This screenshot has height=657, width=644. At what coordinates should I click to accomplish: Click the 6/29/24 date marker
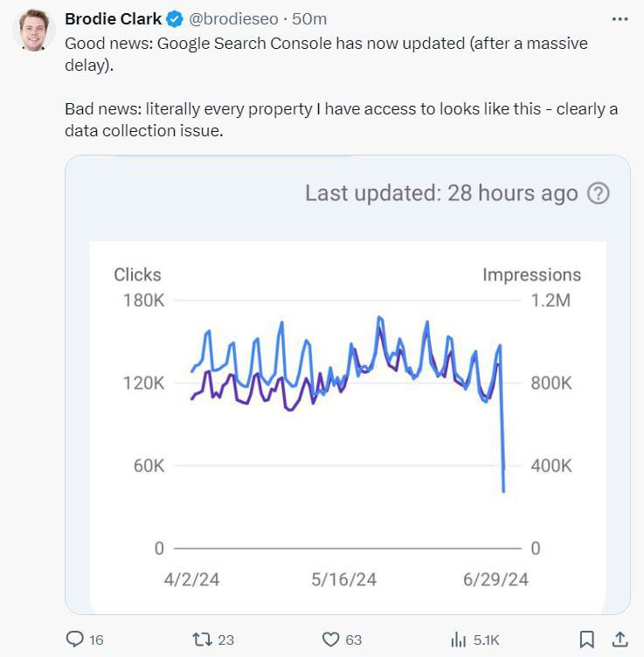tap(495, 579)
